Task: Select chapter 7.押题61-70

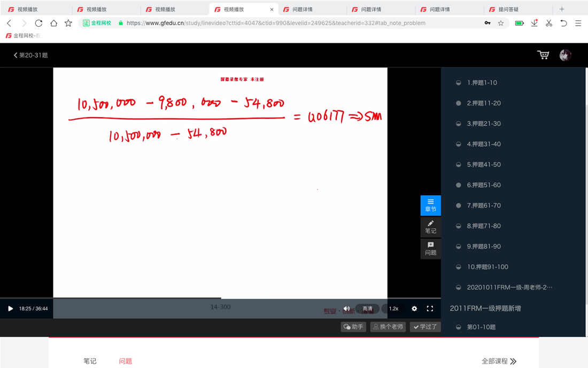Action: (484, 205)
